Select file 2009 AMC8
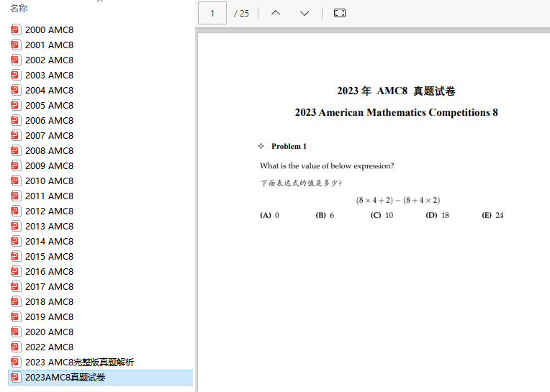Image resolution: width=550 pixels, height=392 pixels. coord(49,165)
